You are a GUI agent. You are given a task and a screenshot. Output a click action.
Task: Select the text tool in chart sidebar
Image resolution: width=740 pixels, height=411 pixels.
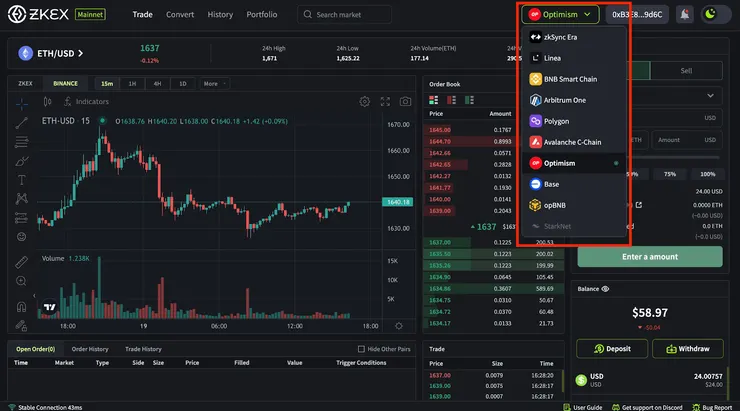21,180
